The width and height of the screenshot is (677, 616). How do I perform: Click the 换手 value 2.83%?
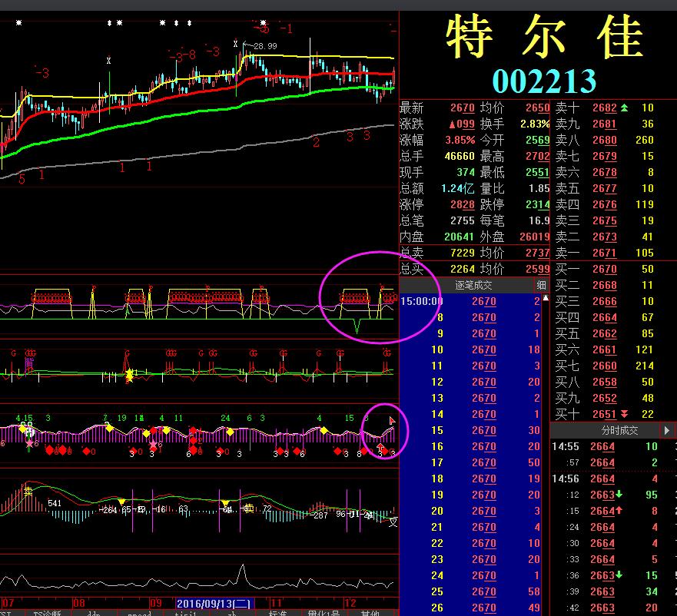point(535,124)
